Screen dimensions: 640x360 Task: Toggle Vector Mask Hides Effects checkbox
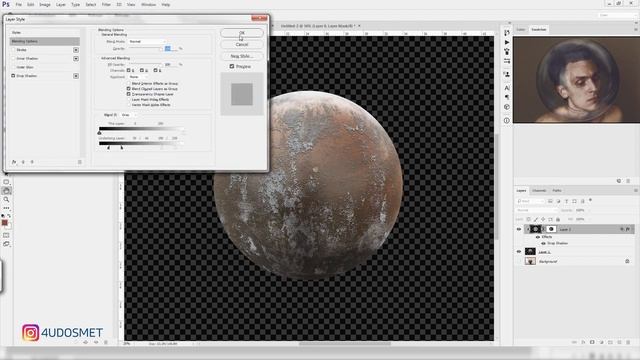pyautogui.click(x=129, y=104)
